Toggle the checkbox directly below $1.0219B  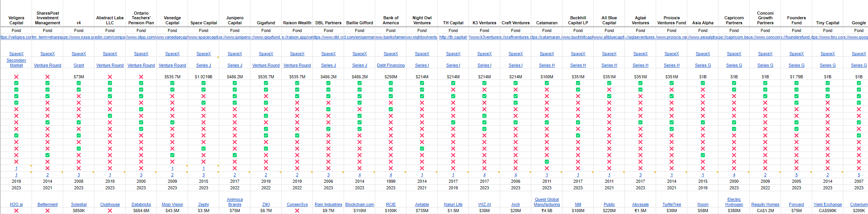click(203, 83)
